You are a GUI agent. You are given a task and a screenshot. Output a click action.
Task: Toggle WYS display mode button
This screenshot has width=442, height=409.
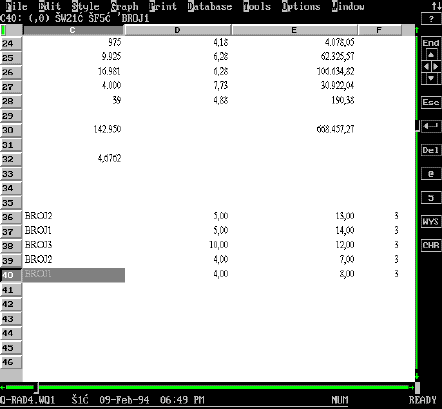pos(431,221)
